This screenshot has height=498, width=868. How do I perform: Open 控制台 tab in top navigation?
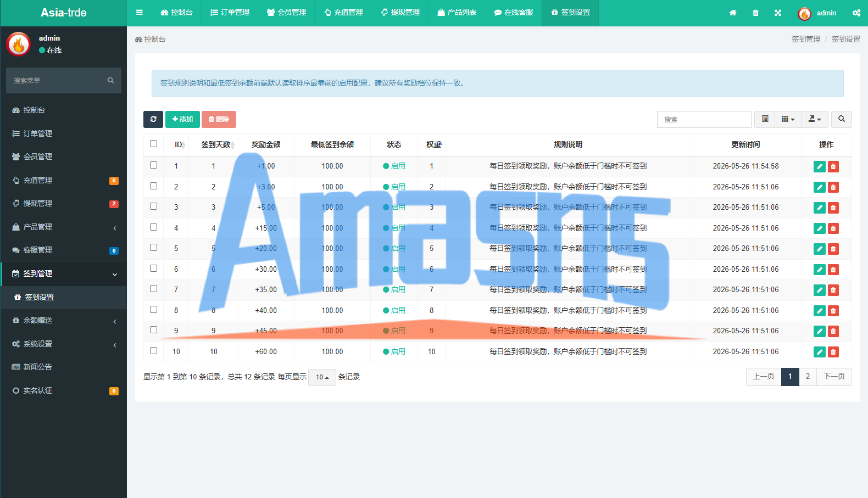(177, 12)
